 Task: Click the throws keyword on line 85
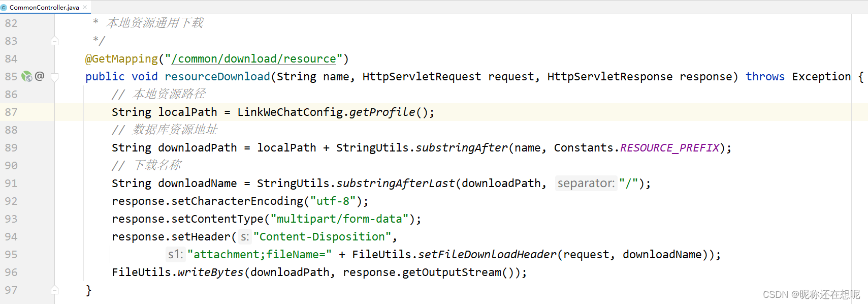click(765, 77)
